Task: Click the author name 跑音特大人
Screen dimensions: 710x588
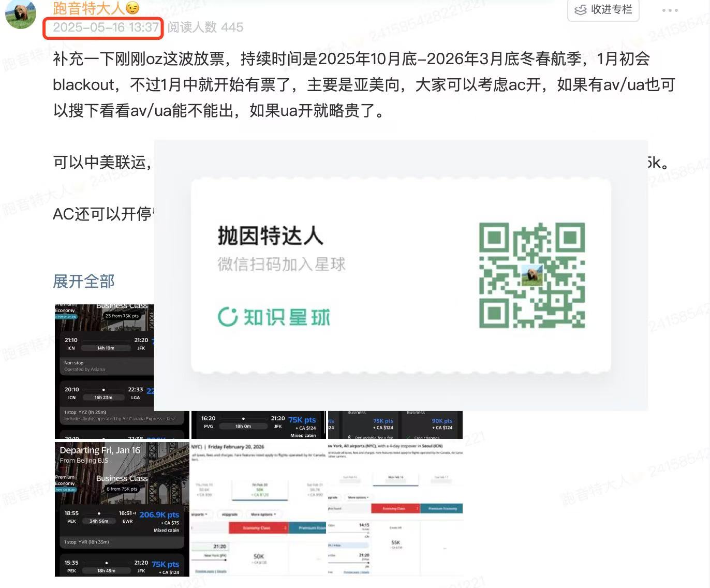Action: click(88, 8)
